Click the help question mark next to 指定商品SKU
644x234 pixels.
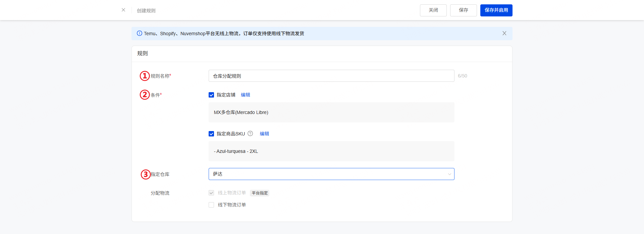tap(250, 133)
